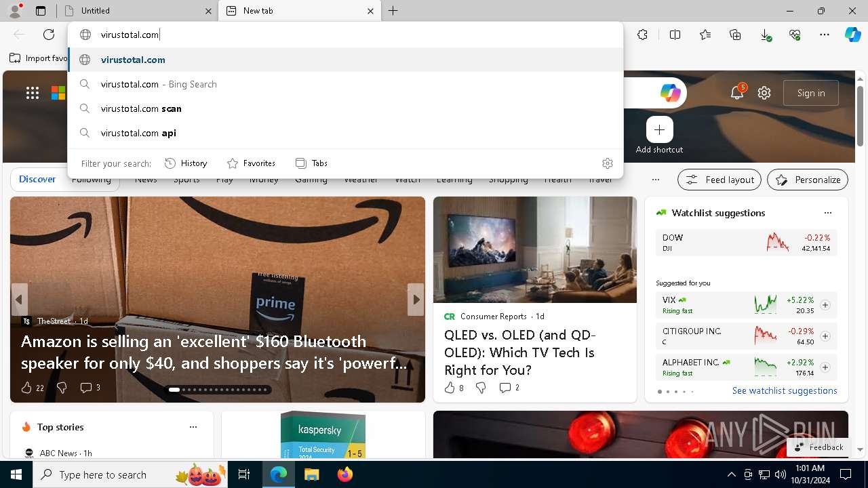Open Feed layout options
This screenshot has height=488, width=868.
[719, 180]
